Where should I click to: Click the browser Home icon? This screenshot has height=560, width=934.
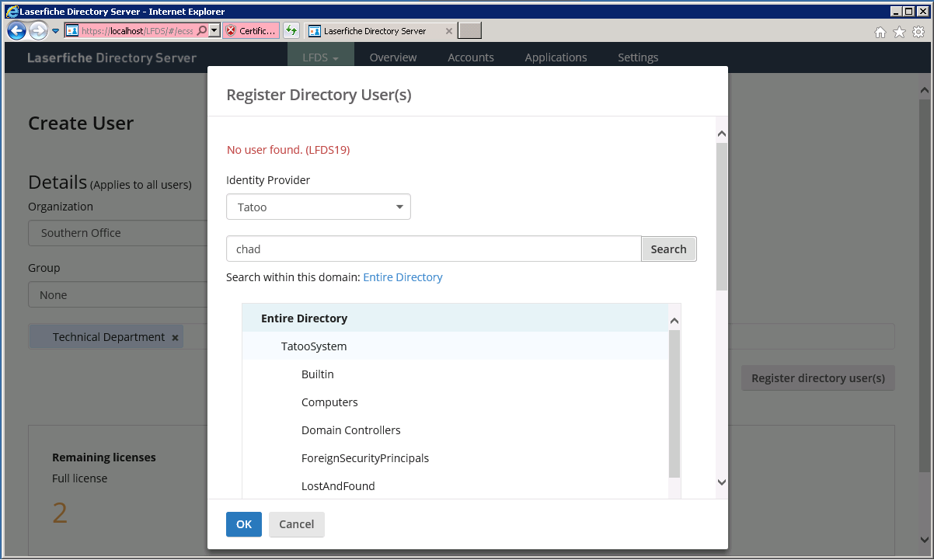pos(880,32)
